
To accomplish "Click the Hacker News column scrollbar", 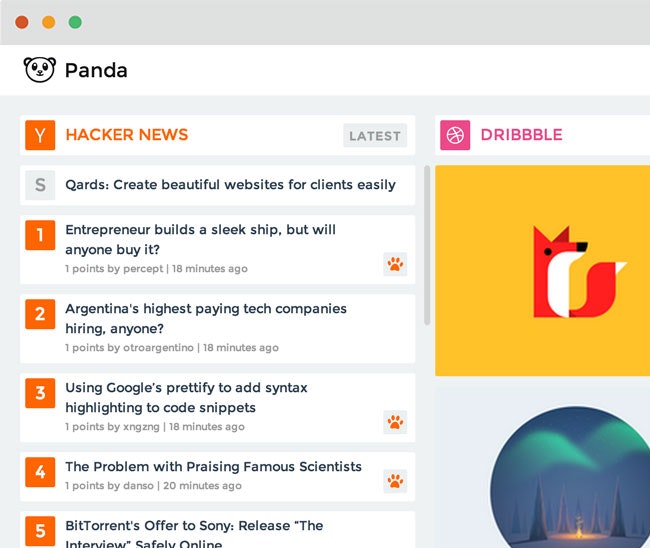I will (x=427, y=245).
